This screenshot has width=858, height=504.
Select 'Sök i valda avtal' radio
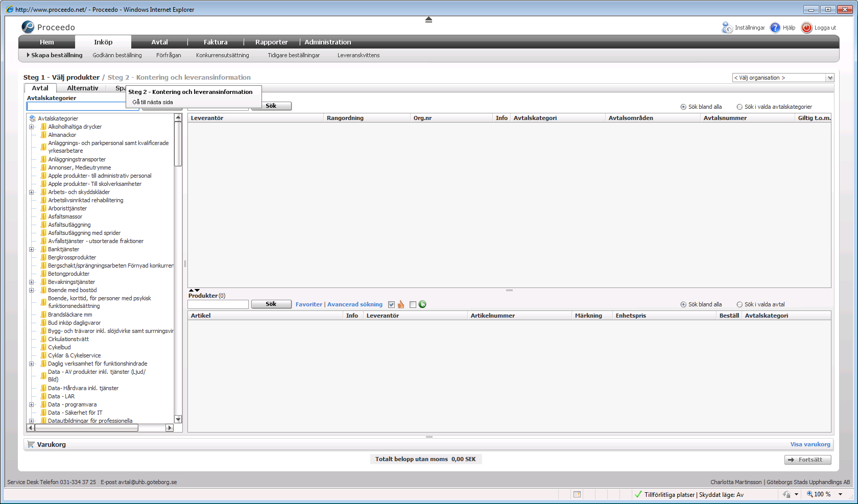(740, 304)
